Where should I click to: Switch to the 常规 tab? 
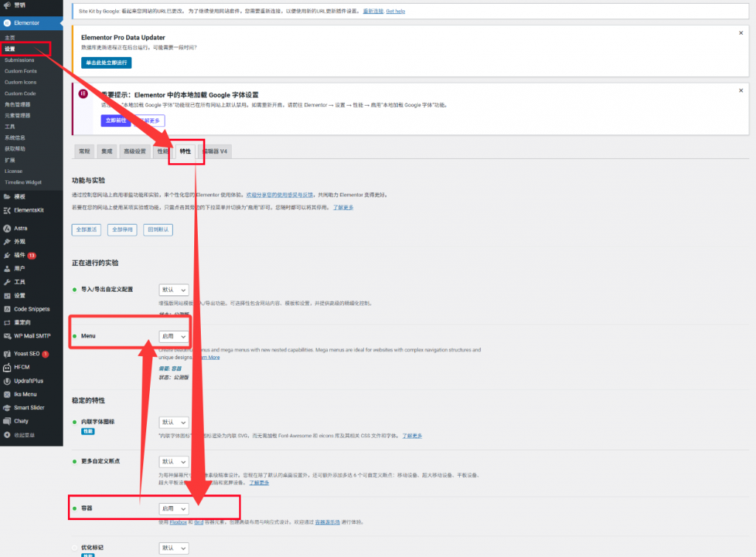(84, 151)
